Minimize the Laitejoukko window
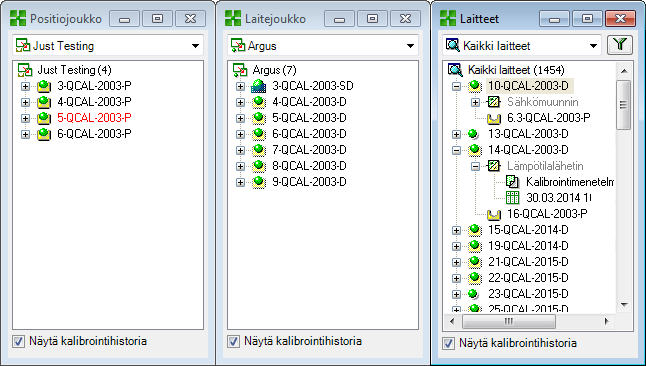This screenshot has height=366, width=646. coord(339,19)
